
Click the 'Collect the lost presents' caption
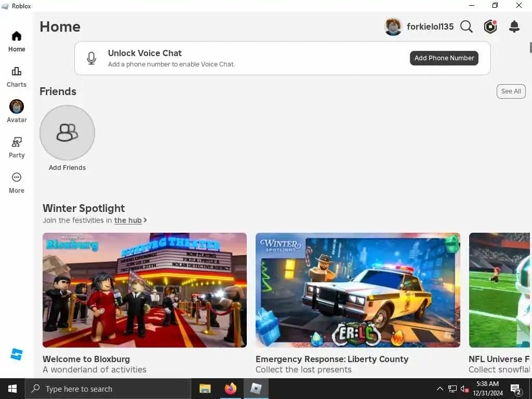(x=303, y=369)
